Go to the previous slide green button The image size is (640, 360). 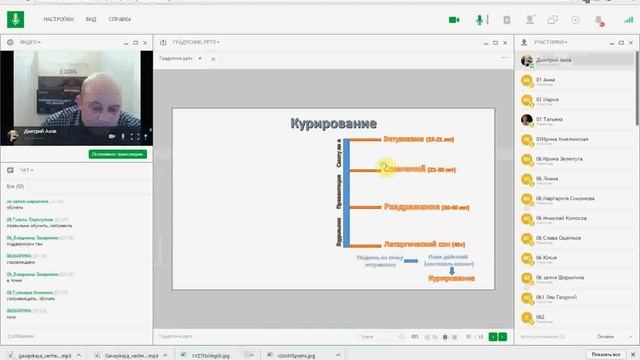pyautogui.click(x=493, y=337)
